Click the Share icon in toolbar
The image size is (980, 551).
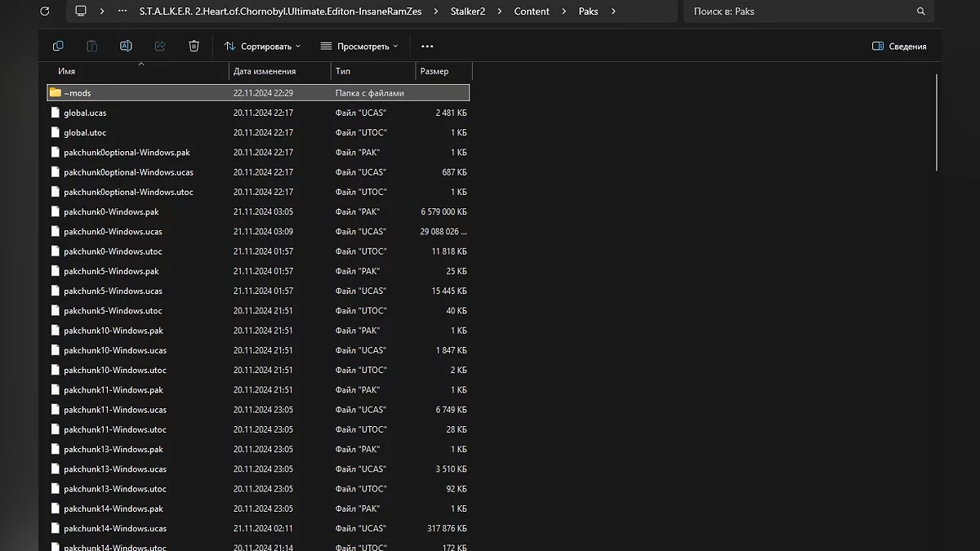pyautogui.click(x=160, y=47)
